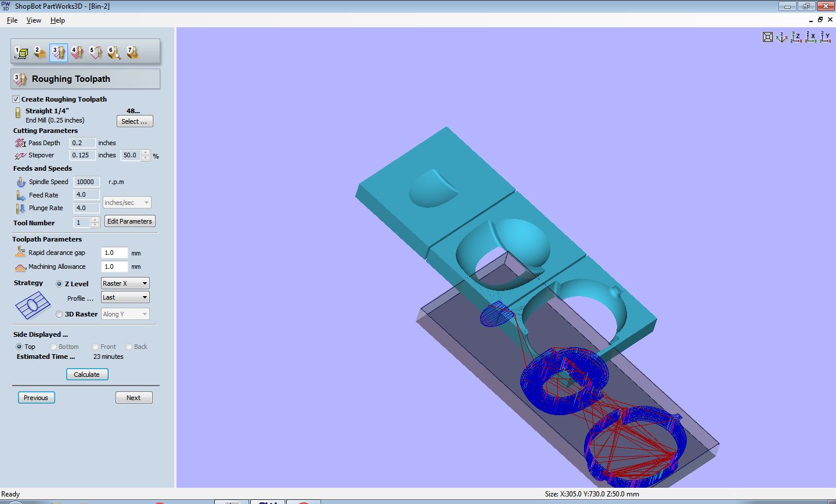Click the Calculate button
The width and height of the screenshot is (836, 504).
click(87, 375)
